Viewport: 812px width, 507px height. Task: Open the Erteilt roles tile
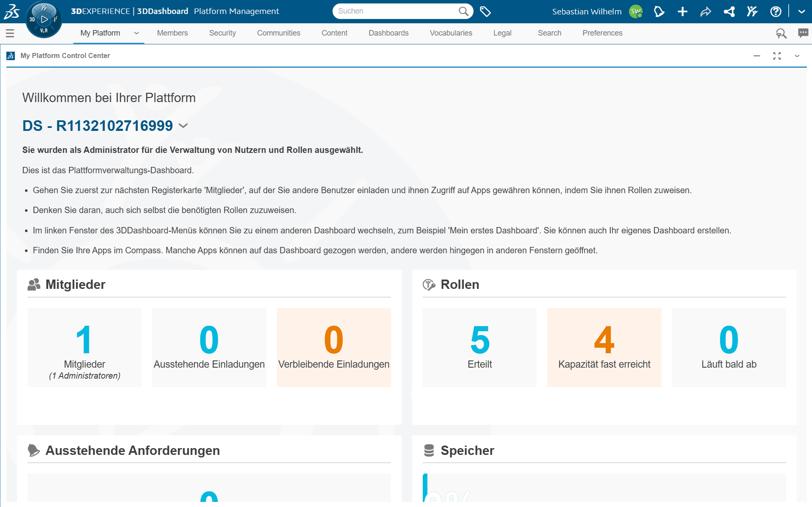(x=479, y=347)
